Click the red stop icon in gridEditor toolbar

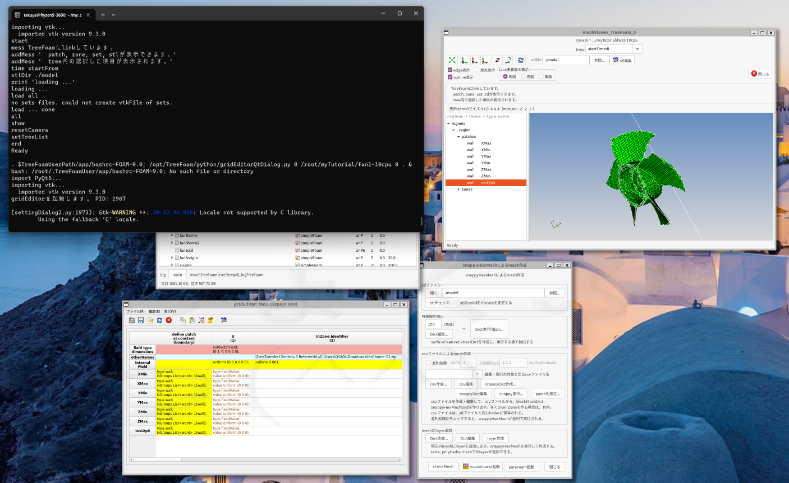(169, 320)
